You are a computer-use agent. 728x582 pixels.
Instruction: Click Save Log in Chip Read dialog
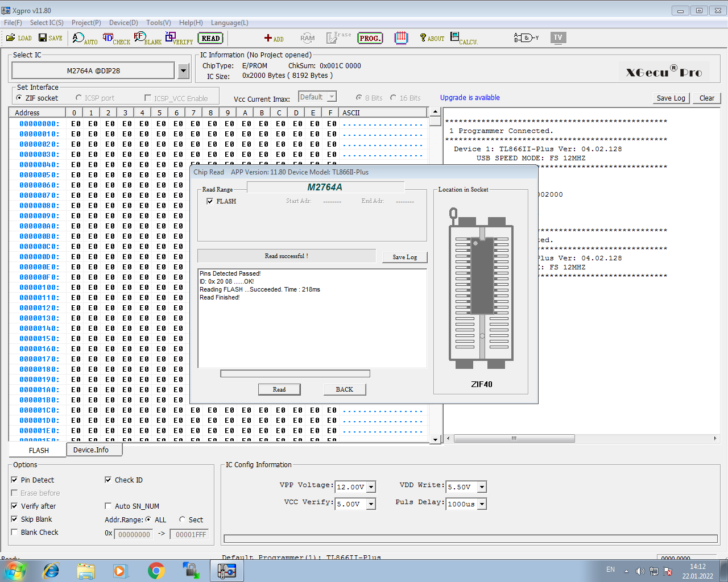pyautogui.click(x=404, y=257)
